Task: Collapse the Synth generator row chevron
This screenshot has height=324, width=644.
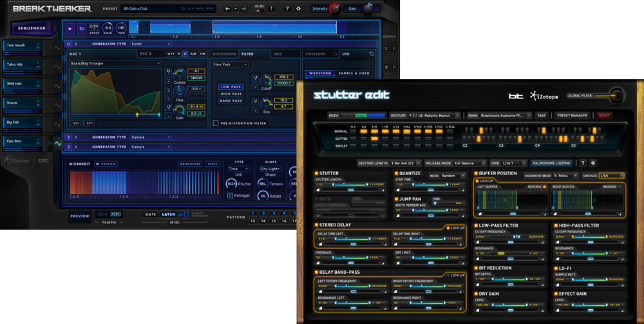Action: pyautogui.click(x=69, y=44)
